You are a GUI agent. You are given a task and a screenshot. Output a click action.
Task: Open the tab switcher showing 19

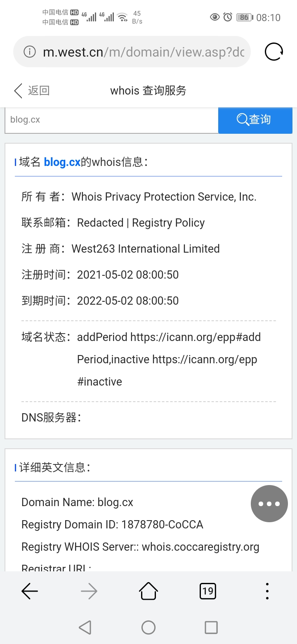click(208, 592)
